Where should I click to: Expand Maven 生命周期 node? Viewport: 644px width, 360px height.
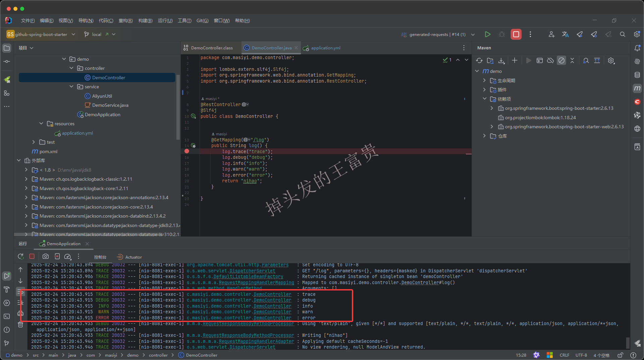click(x=484, y=81)
